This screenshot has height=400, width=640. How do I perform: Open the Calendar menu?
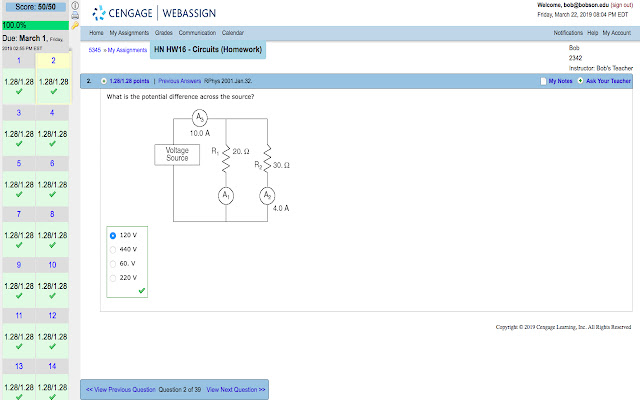click(233, 33)
